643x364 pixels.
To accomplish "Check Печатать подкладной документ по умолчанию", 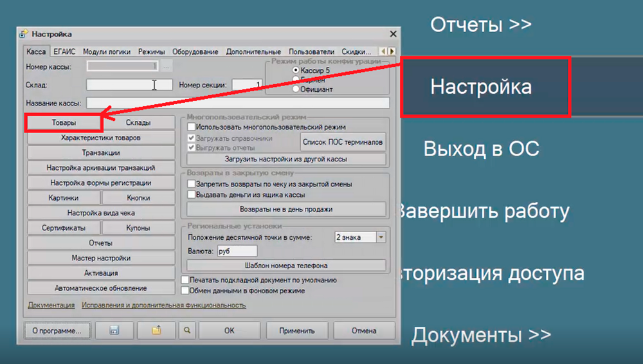I will [x=185, y=280].
